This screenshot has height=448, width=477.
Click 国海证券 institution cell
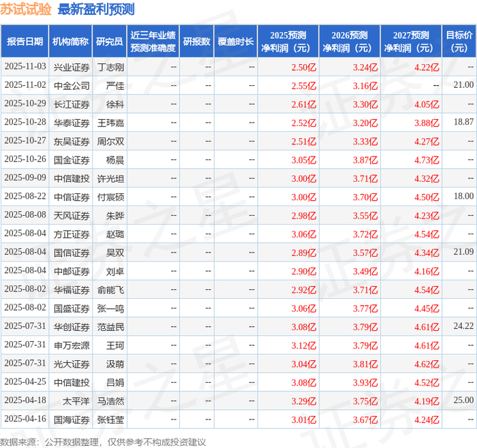click(72, 419)
